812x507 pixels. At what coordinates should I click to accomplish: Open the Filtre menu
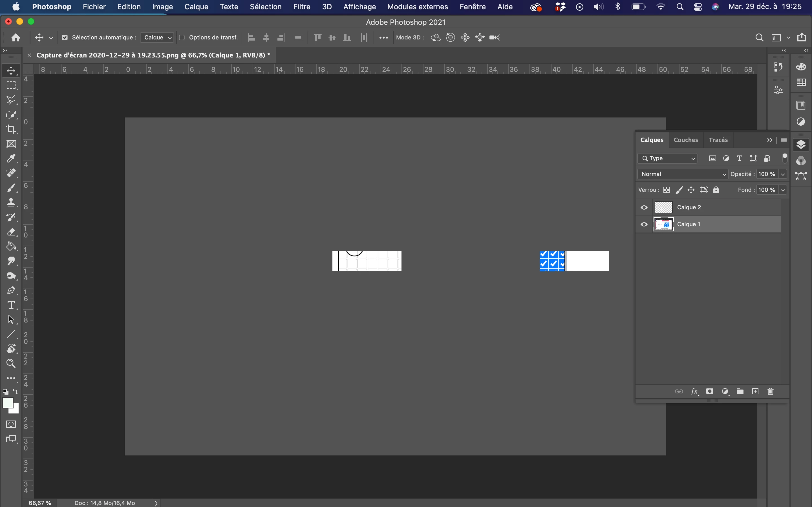pos(301,7)
